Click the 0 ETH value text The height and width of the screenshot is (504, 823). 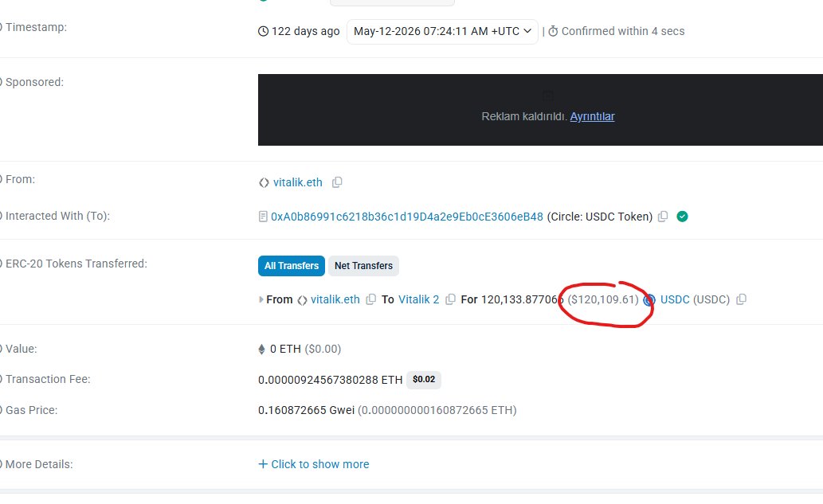(285, 349)
